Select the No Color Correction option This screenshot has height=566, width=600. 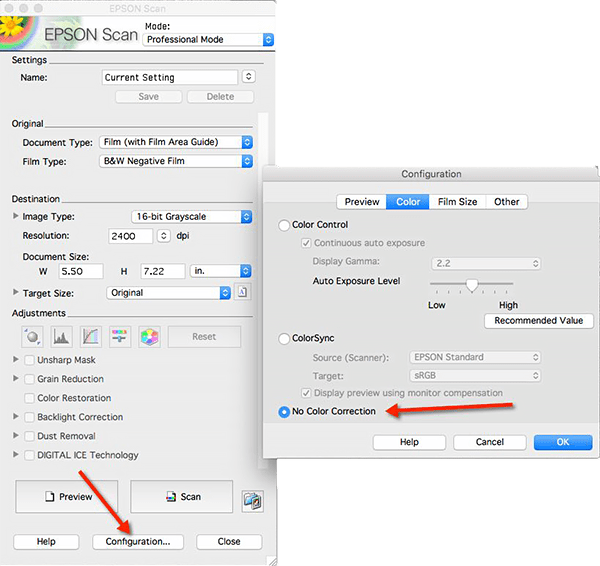(284, 412)
